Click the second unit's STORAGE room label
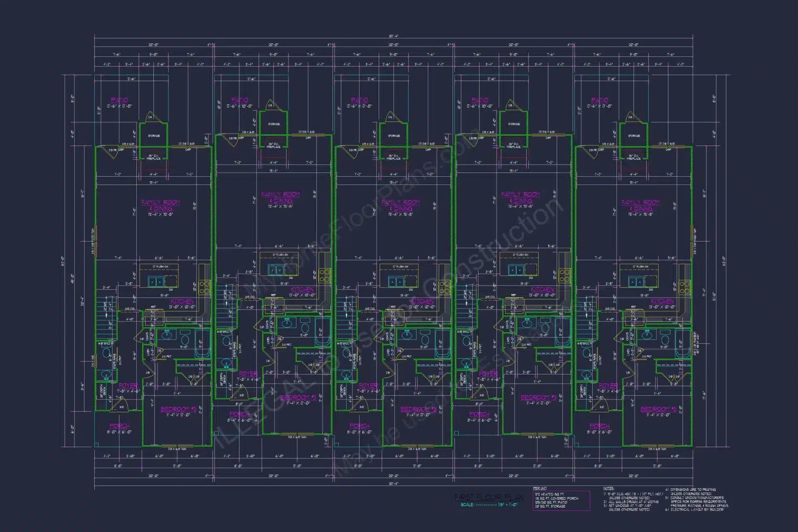Screen dimensions: 798x532 [274, 124]
